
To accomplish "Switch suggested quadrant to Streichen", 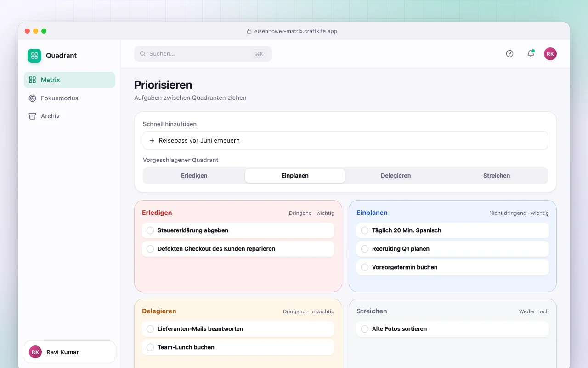I will click(497, 176).
